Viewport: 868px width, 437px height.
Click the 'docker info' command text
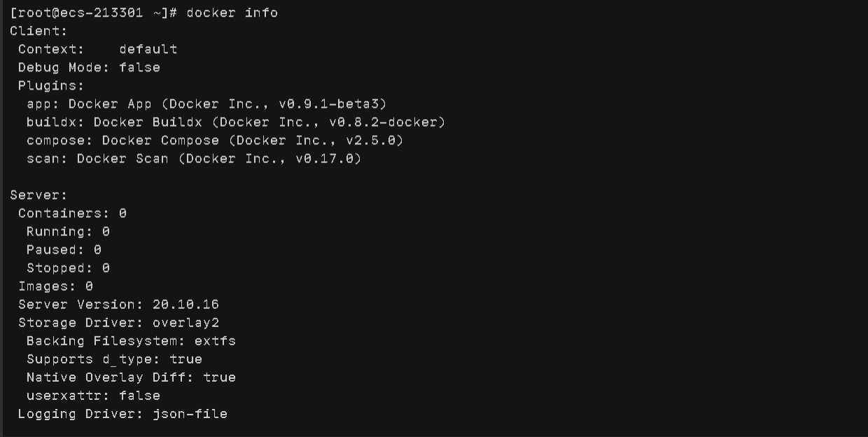[232, 13]
